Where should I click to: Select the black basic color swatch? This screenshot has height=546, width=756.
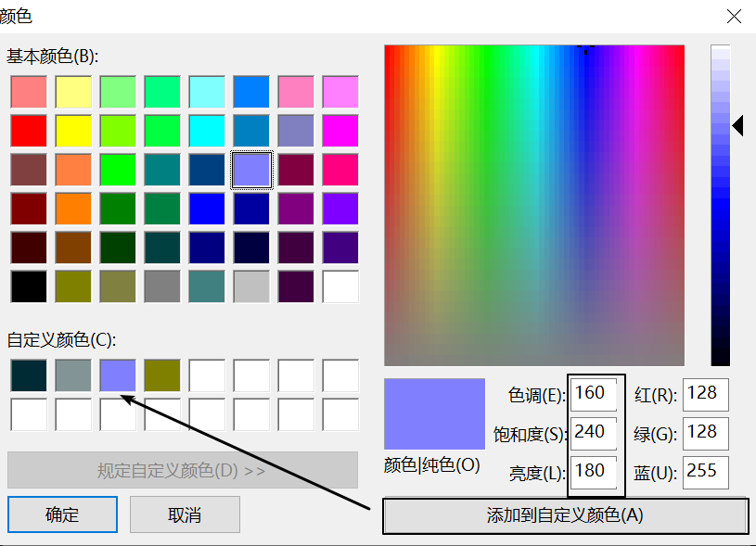coord(29,286)
